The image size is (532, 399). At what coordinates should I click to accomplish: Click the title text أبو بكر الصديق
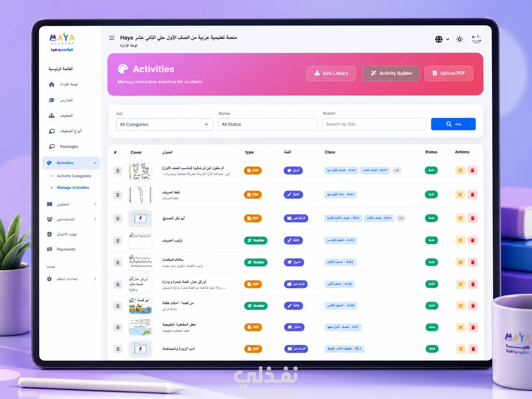point(173,218)
